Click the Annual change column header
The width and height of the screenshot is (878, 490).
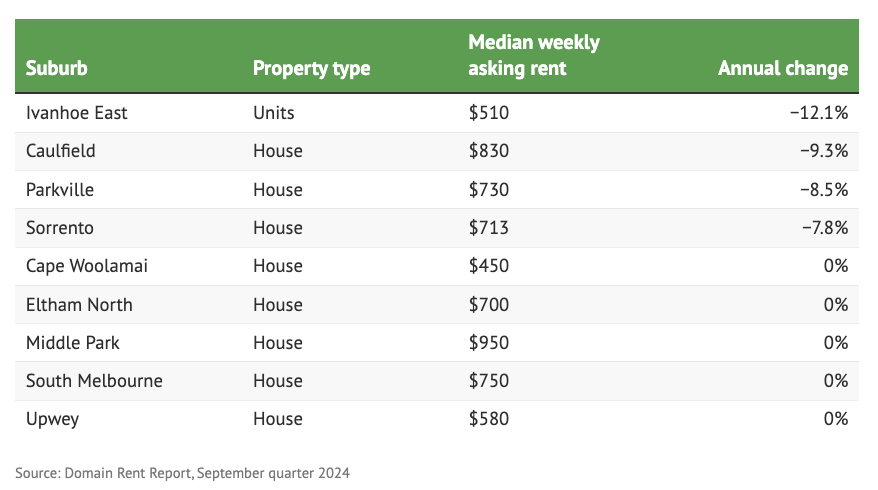point(782,69)
